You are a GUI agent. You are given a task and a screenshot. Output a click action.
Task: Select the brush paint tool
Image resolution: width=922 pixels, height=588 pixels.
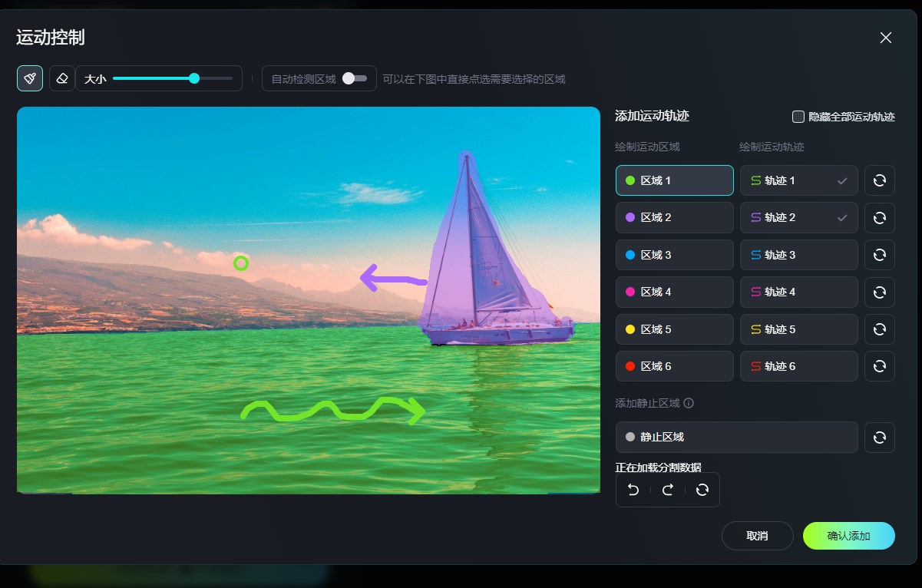click(x=30, y=78)
